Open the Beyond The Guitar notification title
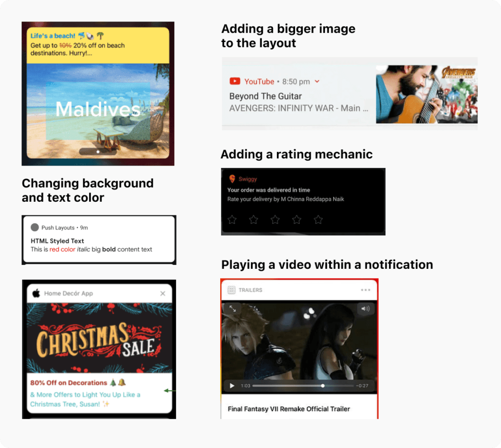Viewport: 501px width, 448px height. (x=265, y=96)
